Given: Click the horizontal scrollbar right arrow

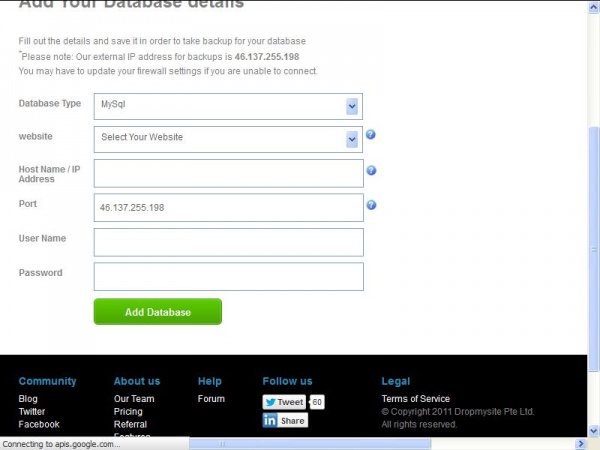Looking at the screenshot, I should pos(581,444).
